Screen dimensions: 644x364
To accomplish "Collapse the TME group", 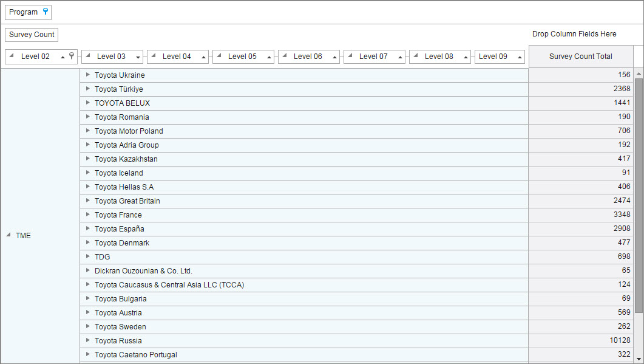I will coord(8,235).
